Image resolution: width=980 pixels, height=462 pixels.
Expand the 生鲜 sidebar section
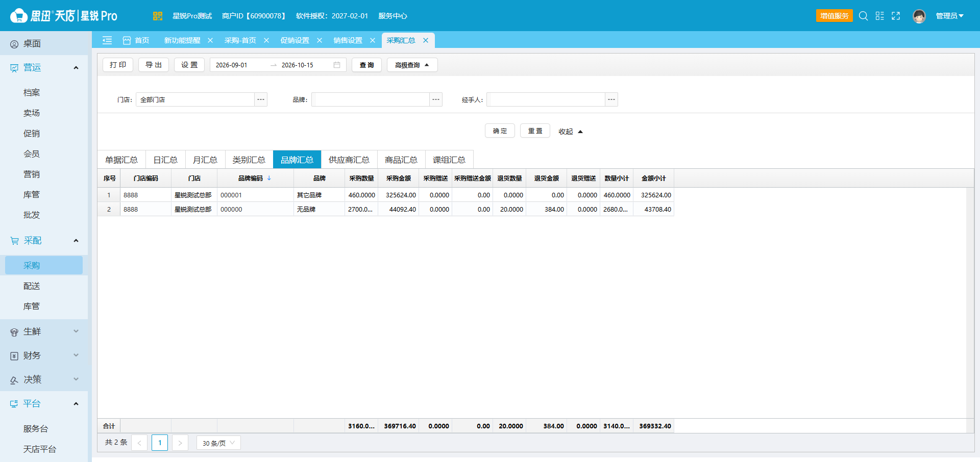click(x=44, y=331)
